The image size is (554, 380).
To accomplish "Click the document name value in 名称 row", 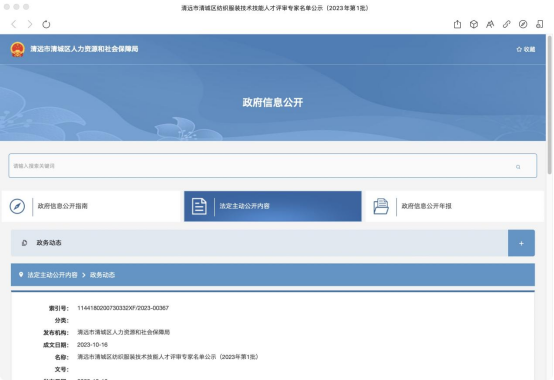I will pos(168,357).
